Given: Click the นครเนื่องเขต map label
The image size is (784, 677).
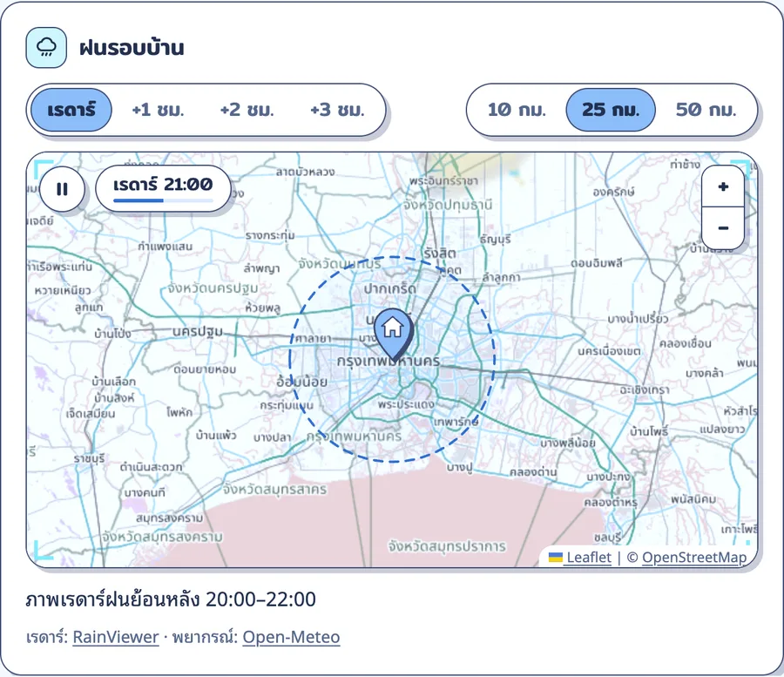Looking at the screenshot, I should pos(609,351).
